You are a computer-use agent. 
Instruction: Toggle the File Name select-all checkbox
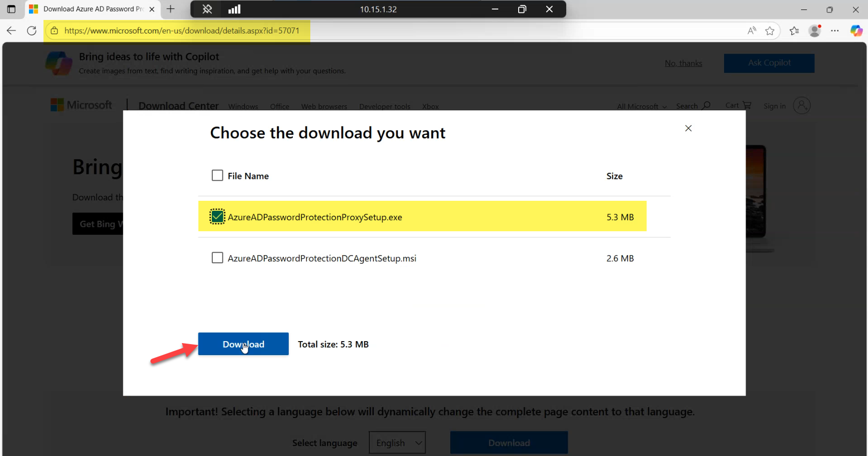(x=217, y=175)
